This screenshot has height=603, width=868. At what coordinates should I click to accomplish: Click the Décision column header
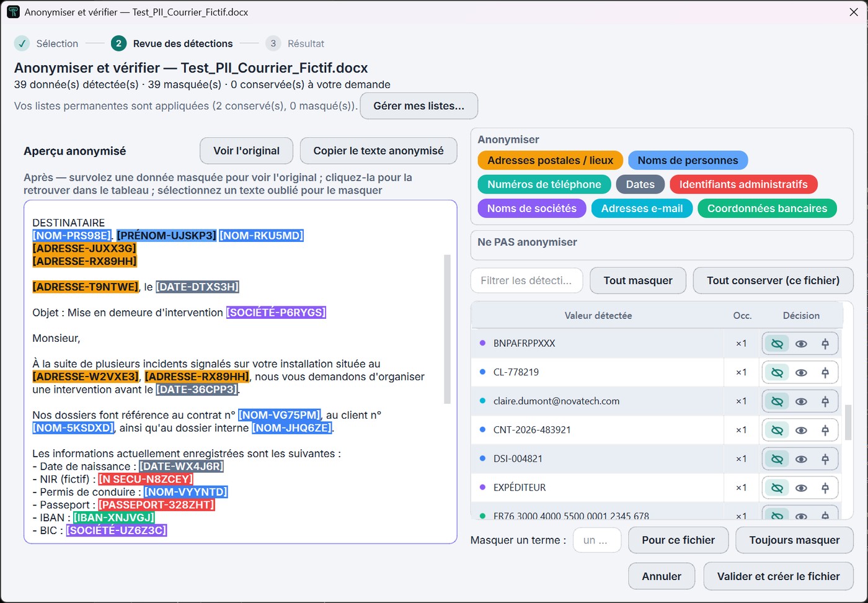[x=801, y=316]
